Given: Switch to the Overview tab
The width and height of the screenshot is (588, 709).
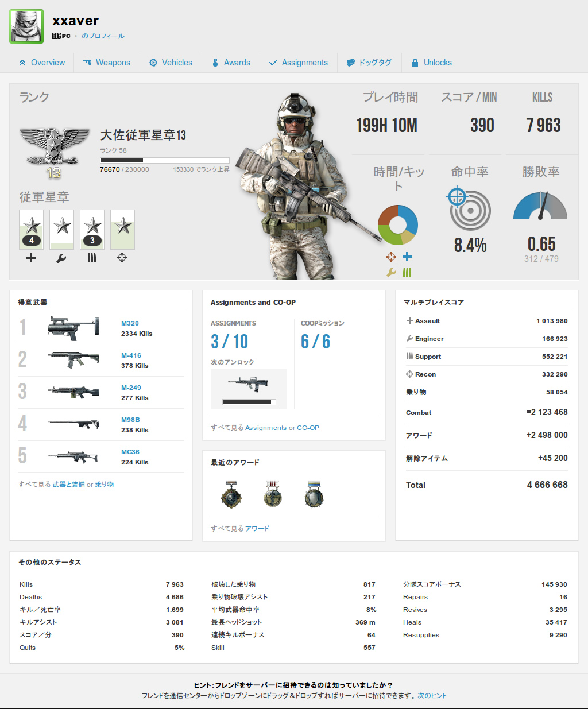Looking at the screenshot, I should click(42, 63).
